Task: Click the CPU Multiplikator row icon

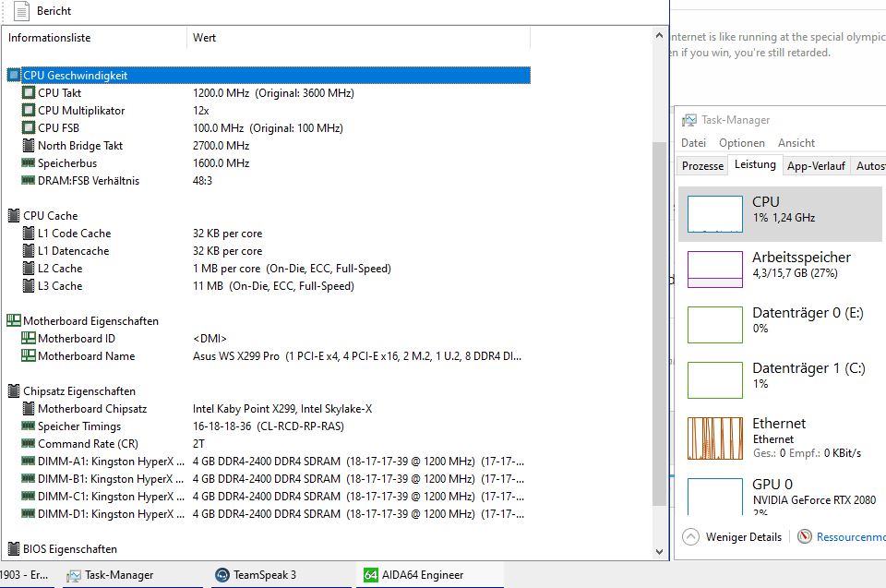Action: tap(29, 110)
